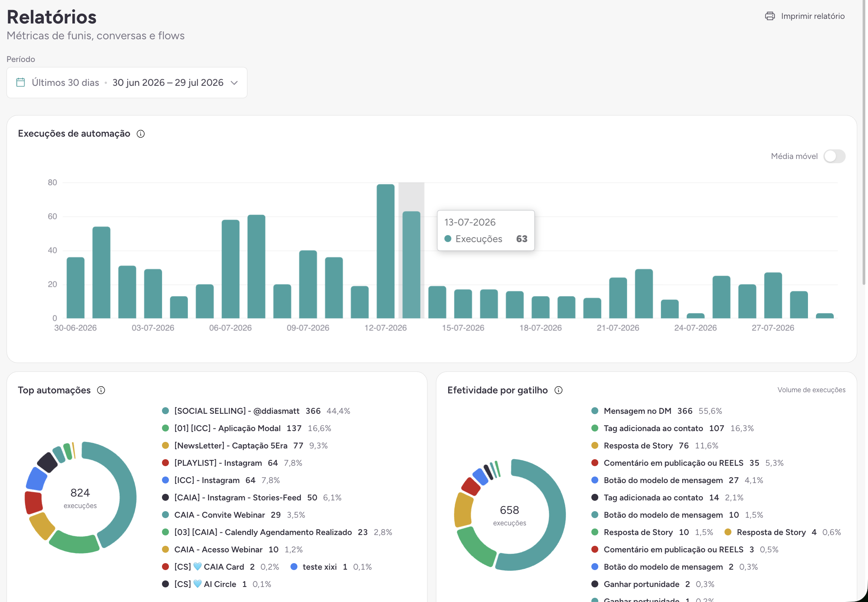
Task: Click the green dot for [01] [ICC] - Aplicação Modal
Action: click(x=166, y=428)
